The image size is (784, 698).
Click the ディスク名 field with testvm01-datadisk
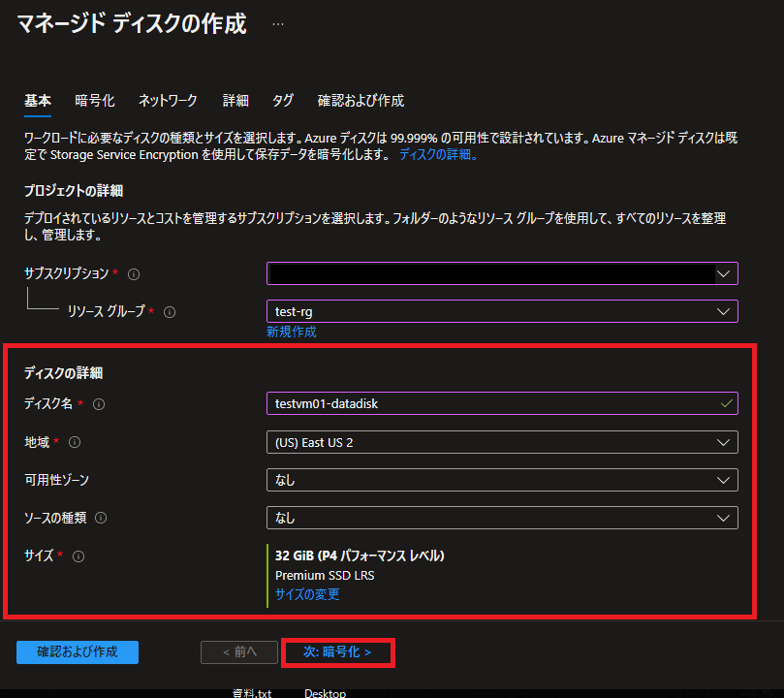point(502,403)
